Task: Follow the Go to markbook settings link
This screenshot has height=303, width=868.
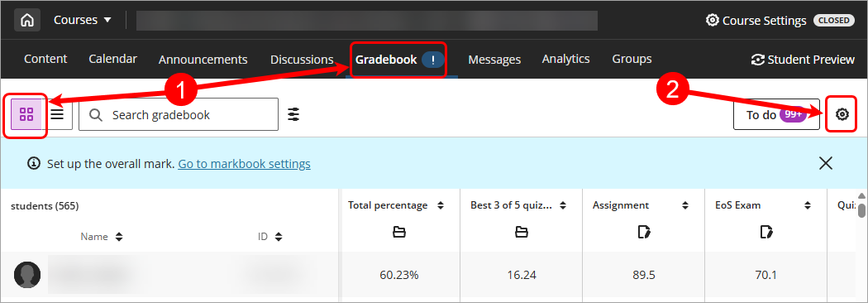Action: pos(244,164)
